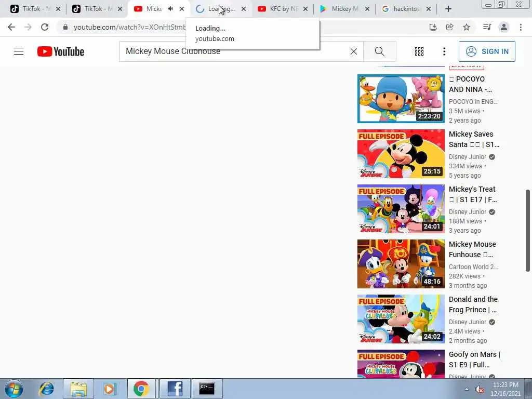Open the media control icon in toolbar
Screen dimensions: 532x399
pos(487,27)
